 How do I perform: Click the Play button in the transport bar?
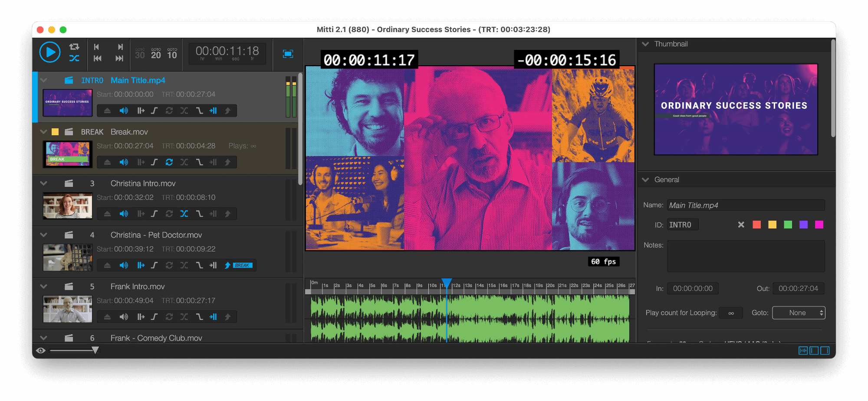[50, 53]
